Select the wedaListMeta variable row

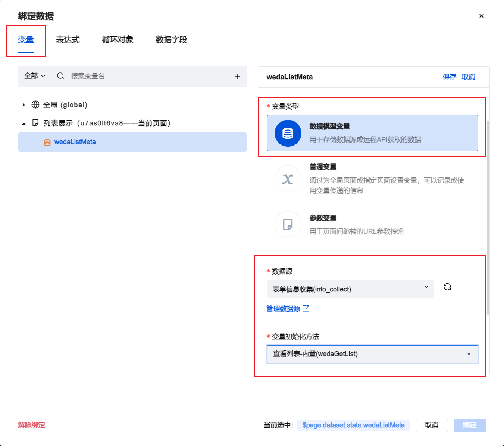(132, 142)
